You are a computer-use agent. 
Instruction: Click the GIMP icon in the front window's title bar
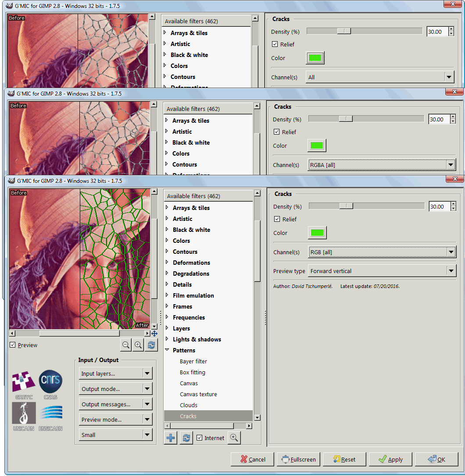(x=11, y=181)
